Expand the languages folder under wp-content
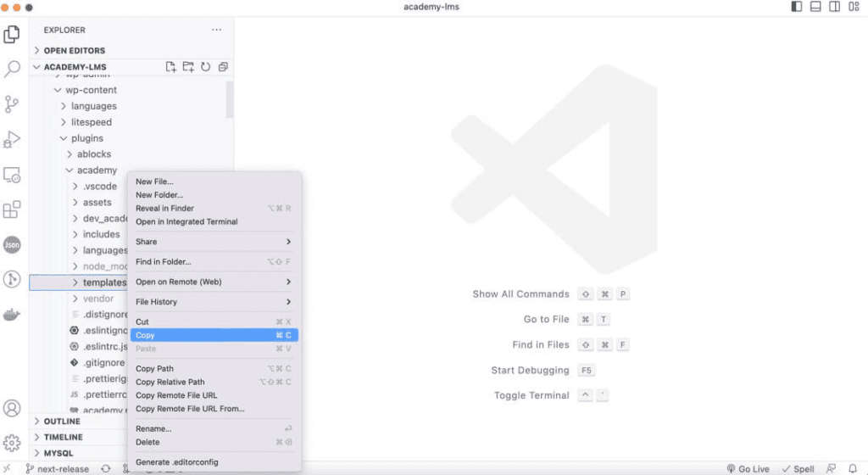Screen dimensions: 868x475 [x=93, y=106]
